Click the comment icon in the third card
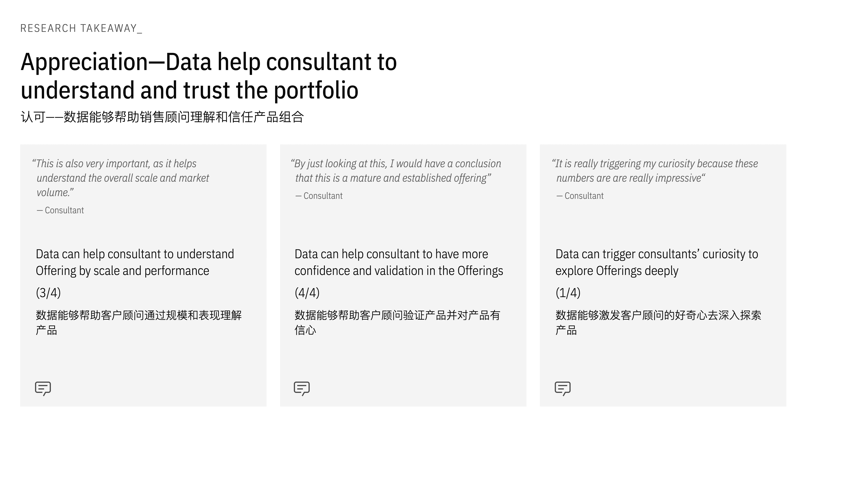This screenshot has height=488, width=868. point(562,388)
